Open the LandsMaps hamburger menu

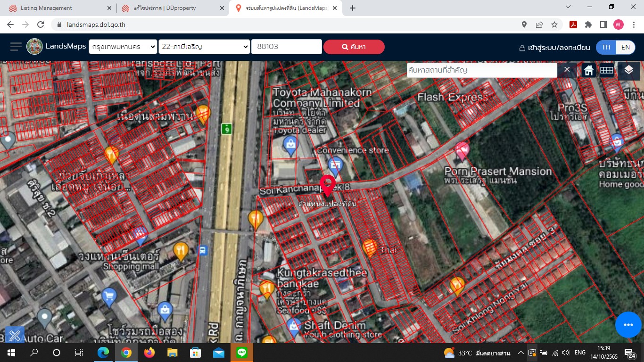coord(16,47)
